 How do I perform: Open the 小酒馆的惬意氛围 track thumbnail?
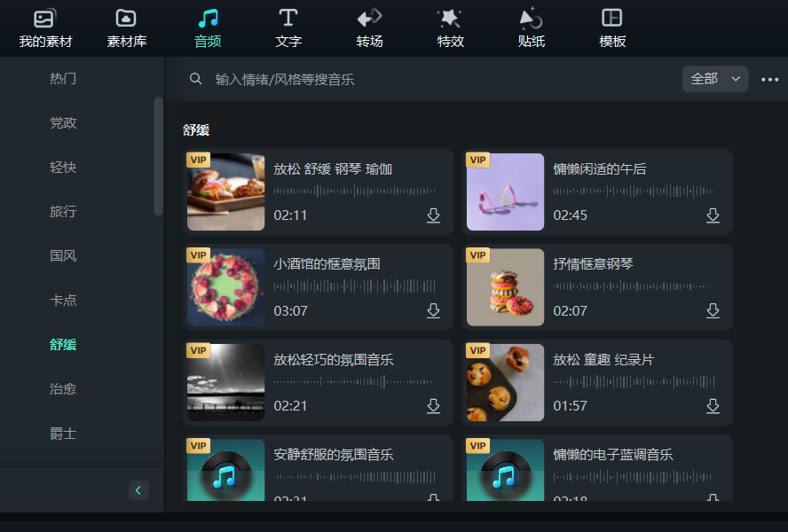coord(225,286)
